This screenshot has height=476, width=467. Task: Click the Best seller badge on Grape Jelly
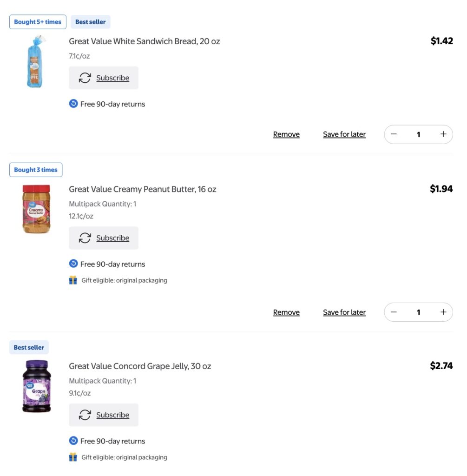click(x=29, y=347)
